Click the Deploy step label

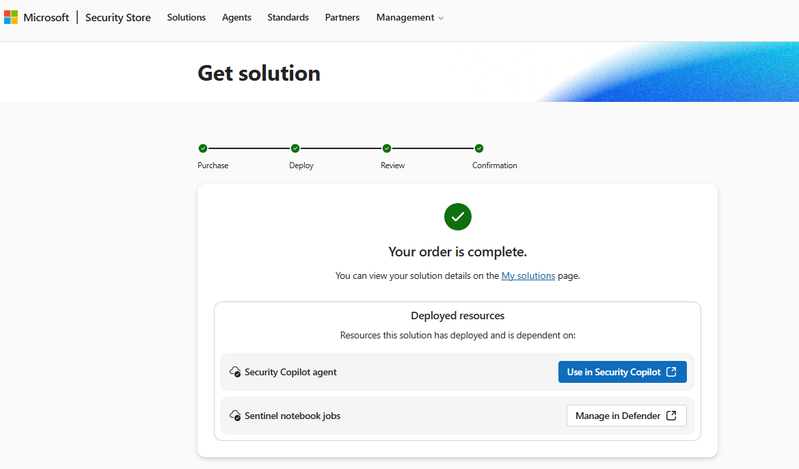click(301, 165)
